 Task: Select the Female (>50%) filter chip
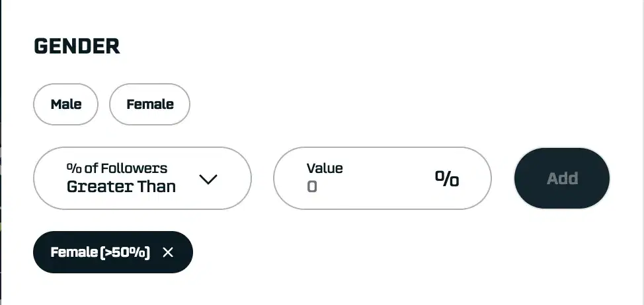pos(113,252)
